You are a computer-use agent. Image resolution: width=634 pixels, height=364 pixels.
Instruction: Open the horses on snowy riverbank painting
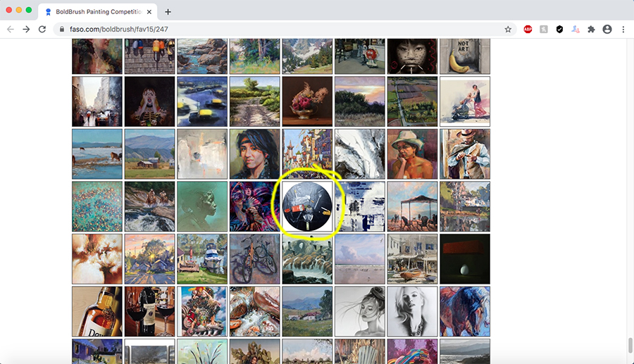click(x=97, y=154)
